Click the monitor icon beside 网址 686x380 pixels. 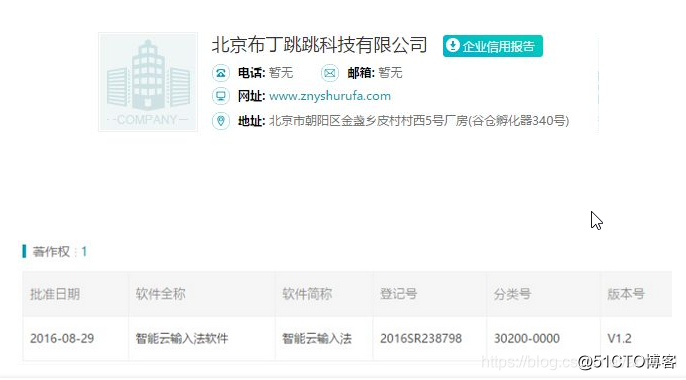(x=221, y=96)
